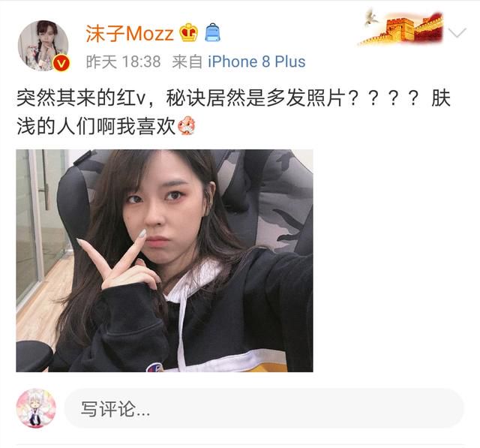The image size is (480, 448).
Task: Click the 昨天 18:38 timestamp
Action: click(123, 62)
